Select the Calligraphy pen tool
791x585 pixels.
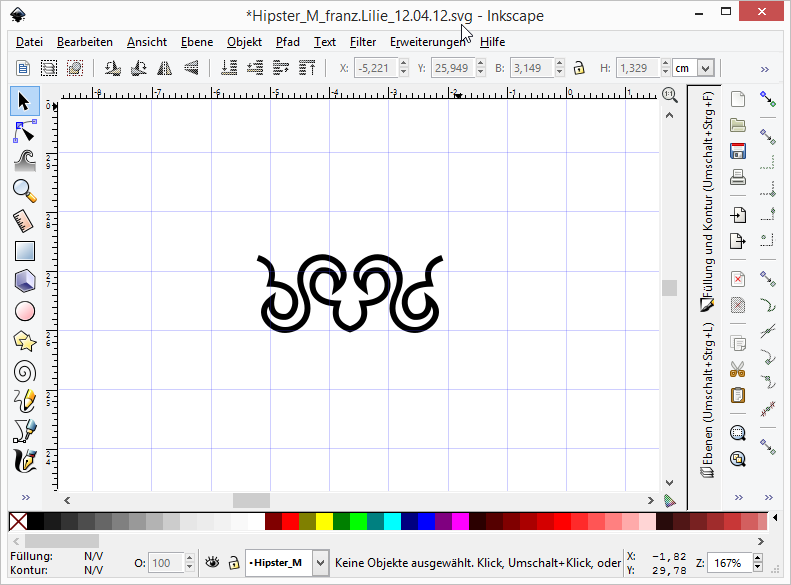(x=25, y=461)
